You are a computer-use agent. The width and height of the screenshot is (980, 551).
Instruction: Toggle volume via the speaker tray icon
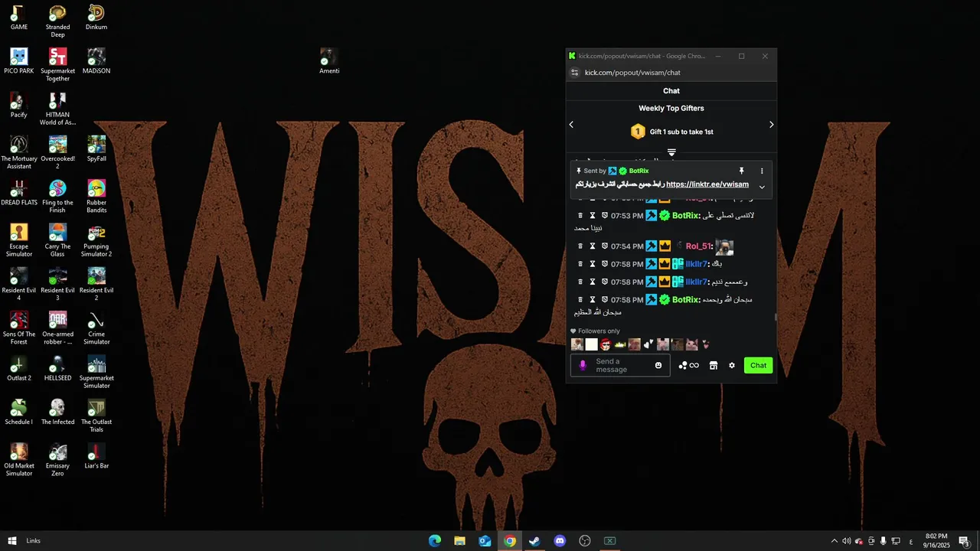846,541
